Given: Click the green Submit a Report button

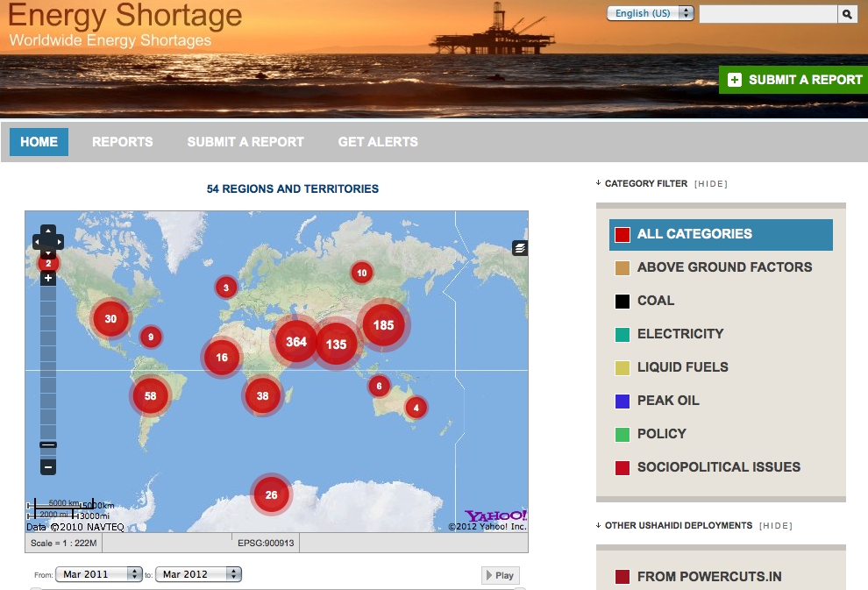Looking at the screenshot, I should 793,80.
